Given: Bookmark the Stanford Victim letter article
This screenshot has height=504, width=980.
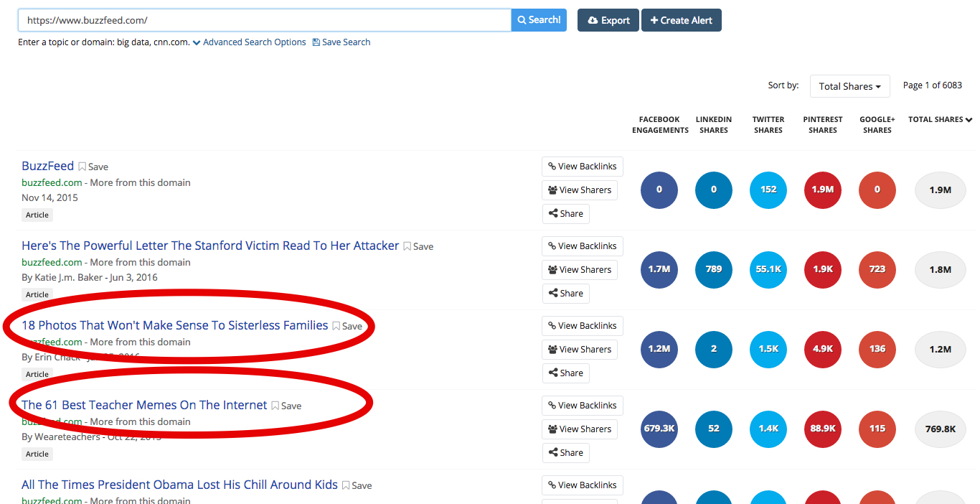Looking at the screenshot, I should click(x=418, y=246).
